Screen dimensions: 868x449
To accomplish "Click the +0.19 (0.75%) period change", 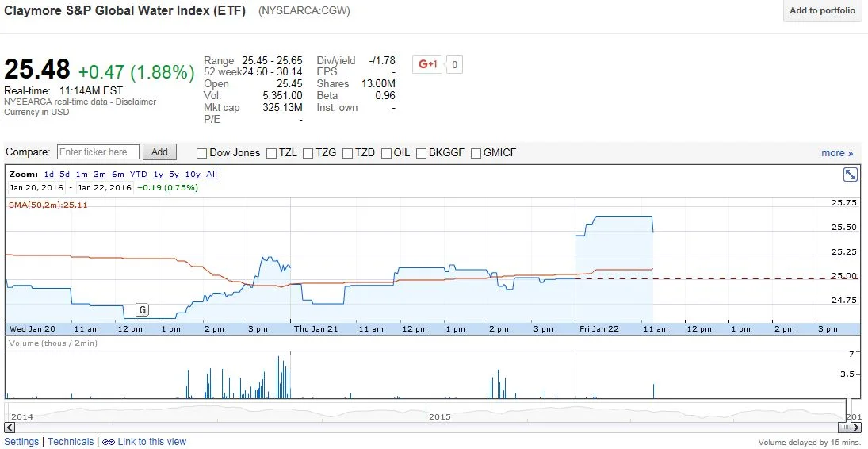I will 167,187.
